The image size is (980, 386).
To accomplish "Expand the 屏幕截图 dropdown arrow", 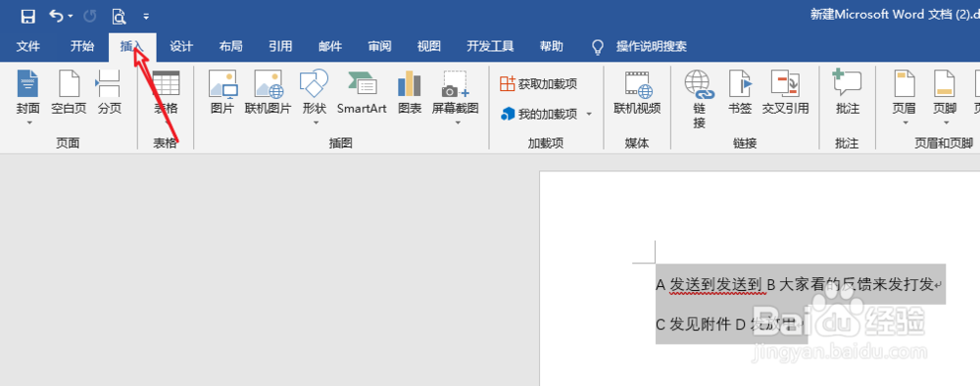I will (457, 123).
